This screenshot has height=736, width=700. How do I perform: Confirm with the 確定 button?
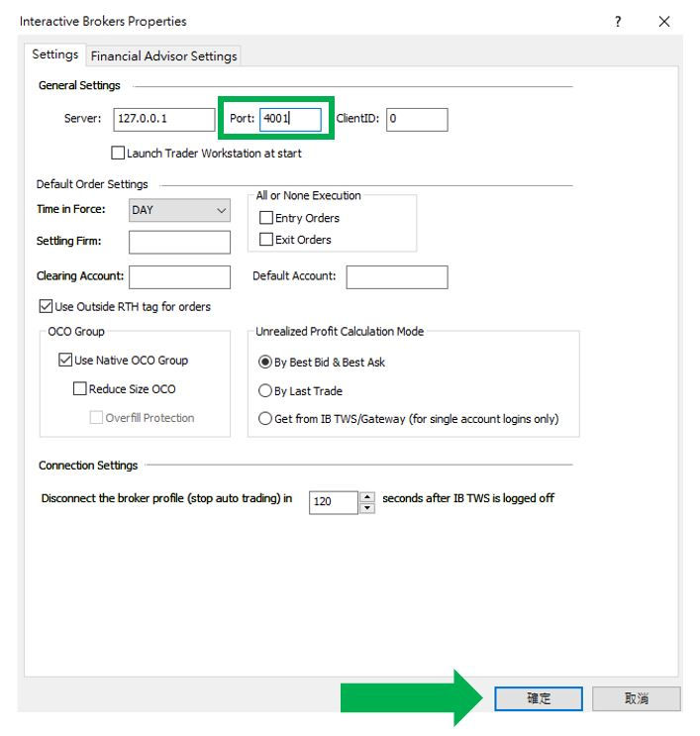[x=539, y=698]
